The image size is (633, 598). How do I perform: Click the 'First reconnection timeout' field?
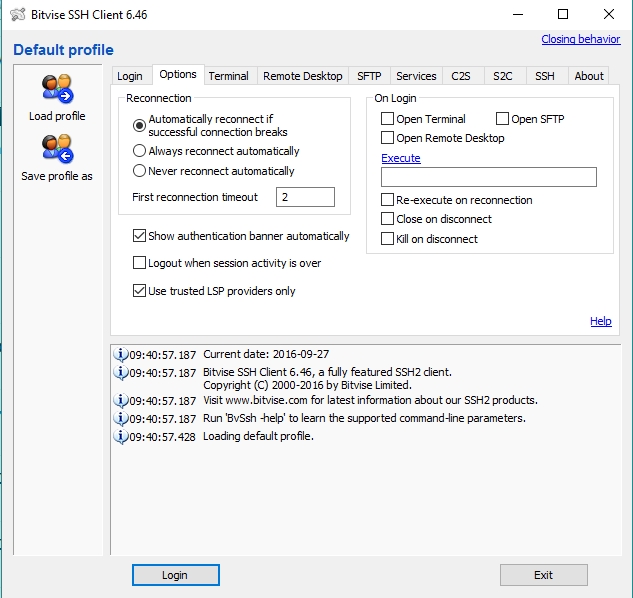[305, 197]
